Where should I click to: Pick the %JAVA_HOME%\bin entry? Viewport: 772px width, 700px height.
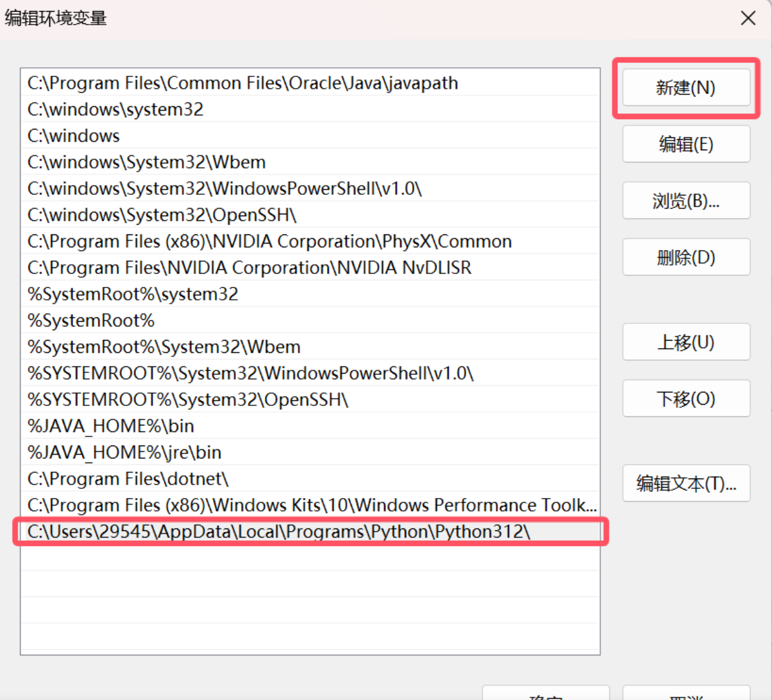click(x=111, y=426)
